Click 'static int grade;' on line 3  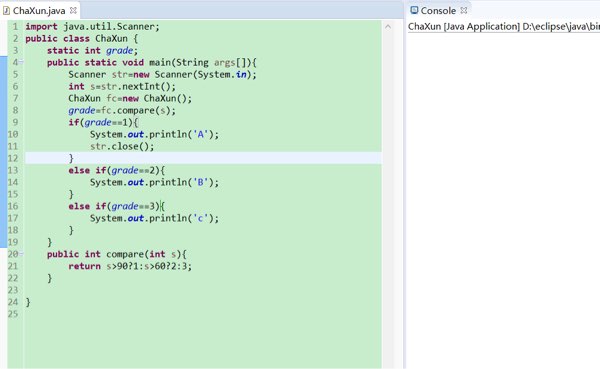(x=92, y=50)
